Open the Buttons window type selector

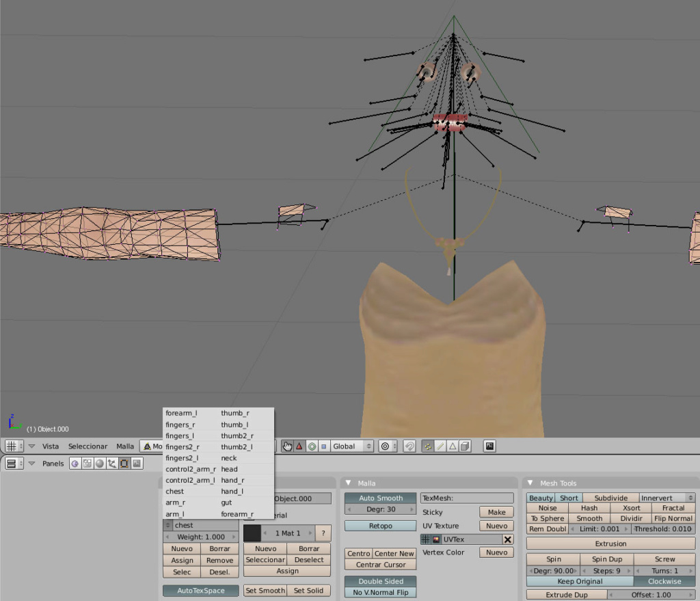14,464
